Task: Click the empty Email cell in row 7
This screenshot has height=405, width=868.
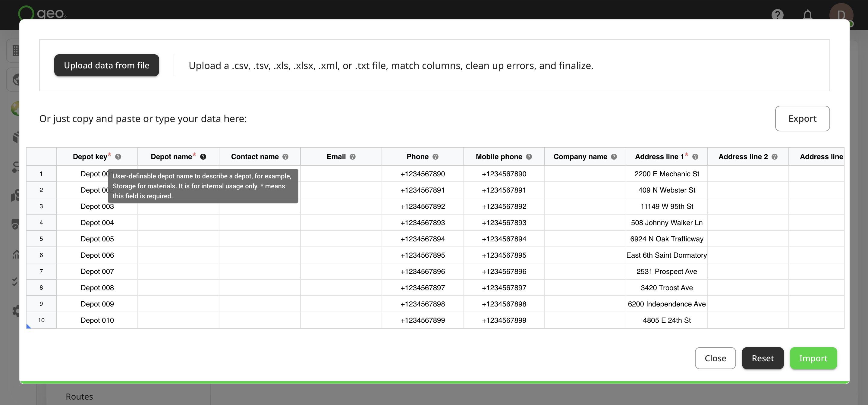Action: pyautogui.click(x=341, y=272)
